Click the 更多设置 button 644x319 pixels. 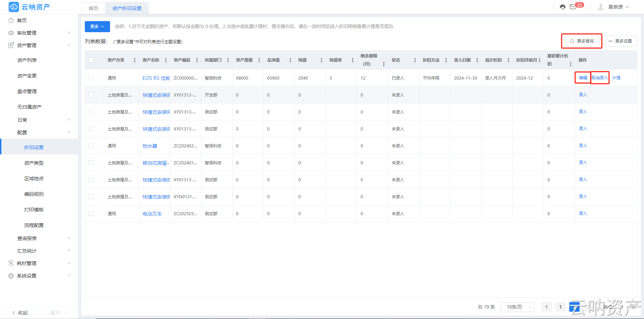click(x=620, y=41)
